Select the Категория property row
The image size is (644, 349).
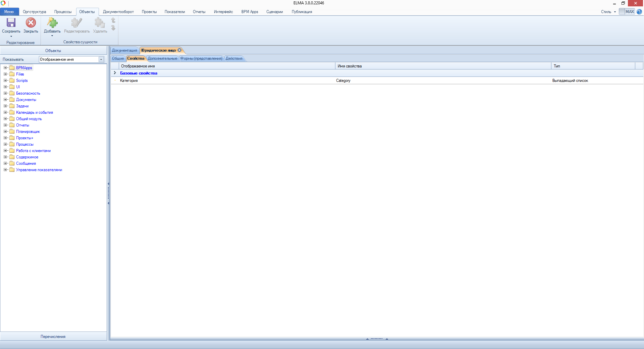[x=129, y=81]
